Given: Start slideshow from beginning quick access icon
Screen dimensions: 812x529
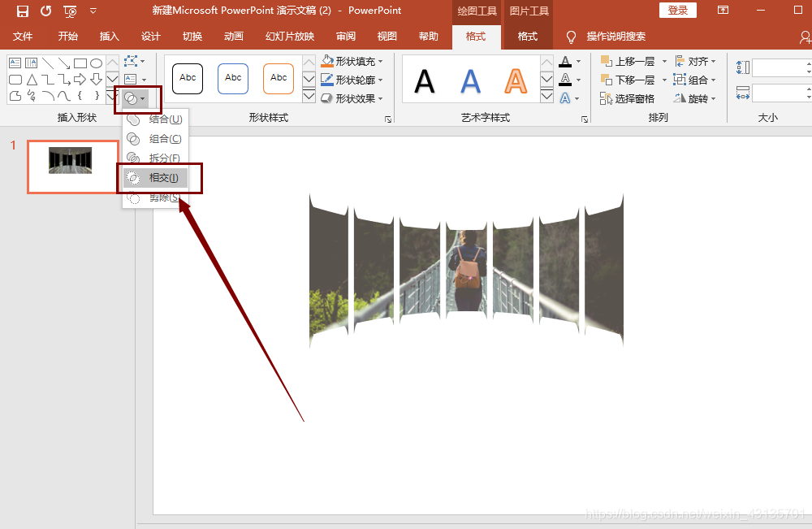Looking at the screenshot, I should pyautogui.click(x=70, y=11).
